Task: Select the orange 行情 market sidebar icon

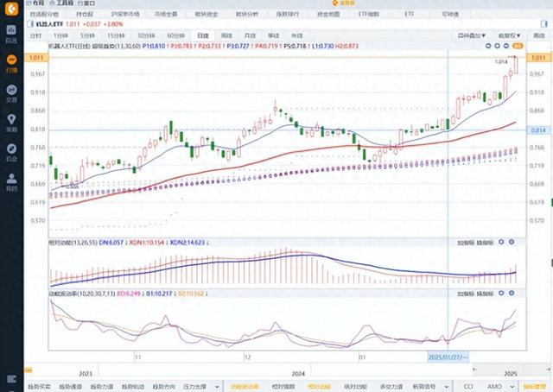Action: pyautogui.click(x=11, y=64)
